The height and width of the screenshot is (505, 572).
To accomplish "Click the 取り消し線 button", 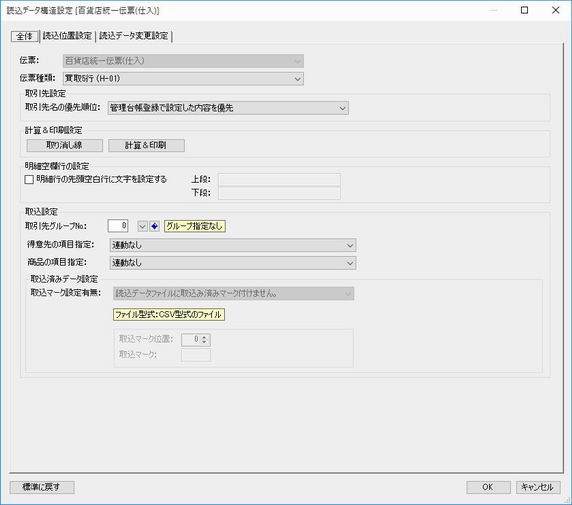I will pos(65,145).
